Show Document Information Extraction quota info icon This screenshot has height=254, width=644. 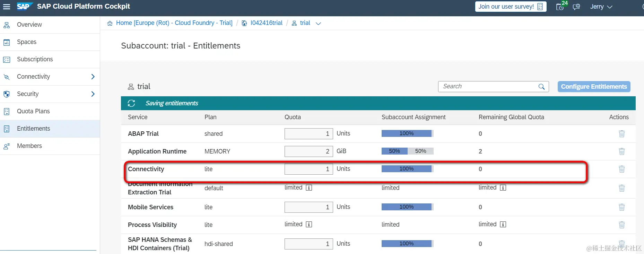pos(309,188)
